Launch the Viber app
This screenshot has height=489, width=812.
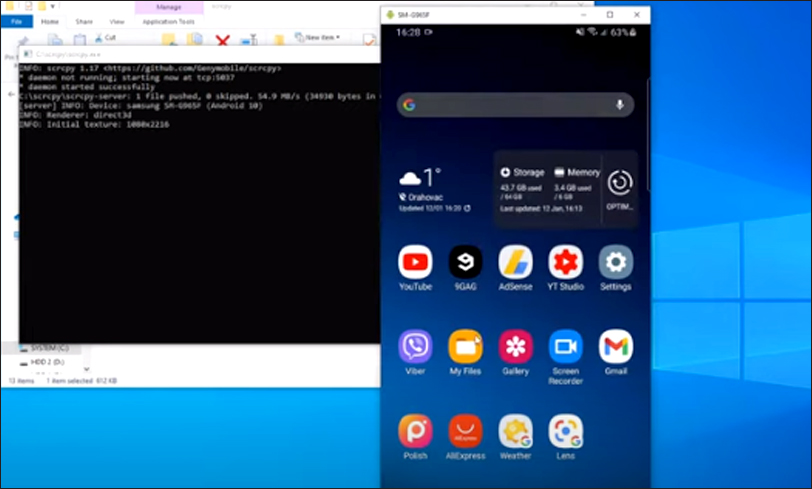point(415,347)
